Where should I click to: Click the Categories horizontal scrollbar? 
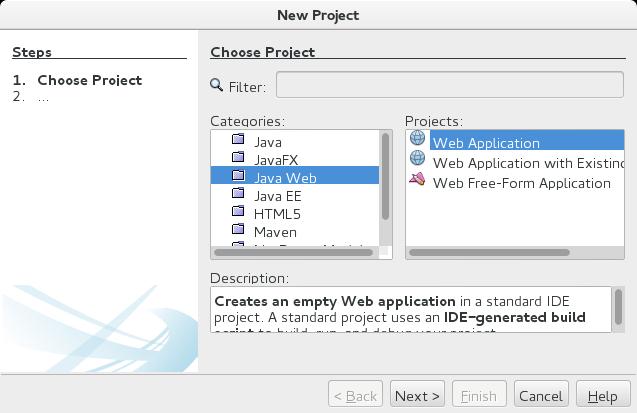294,253
